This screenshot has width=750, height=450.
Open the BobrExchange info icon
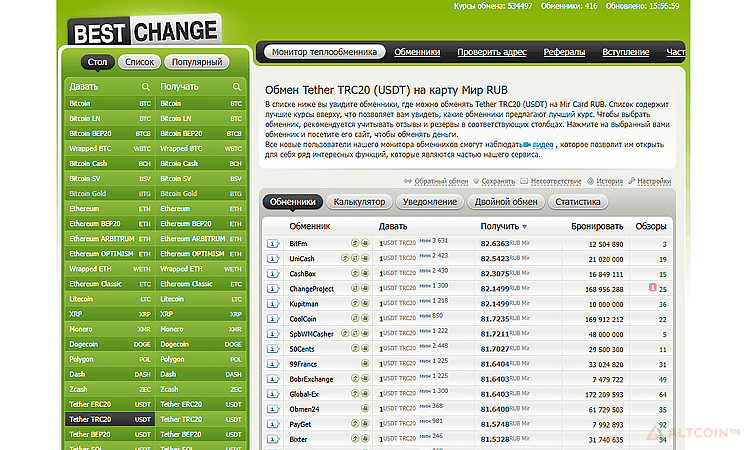tap(273, 379)
